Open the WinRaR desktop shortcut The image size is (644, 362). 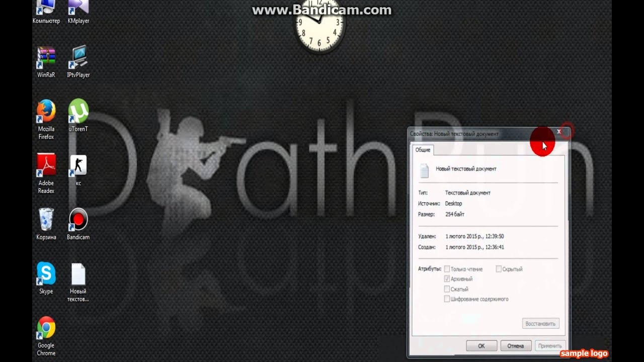46,62
